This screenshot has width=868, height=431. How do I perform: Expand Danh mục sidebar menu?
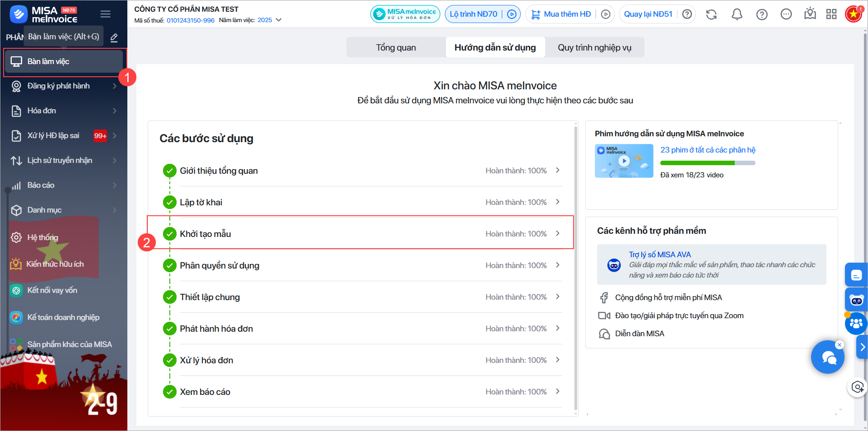(64, 210)
